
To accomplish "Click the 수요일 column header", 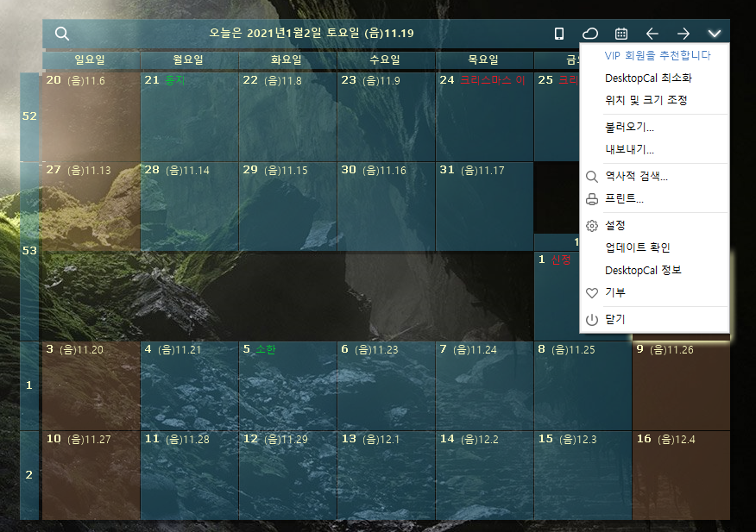I will click(386, 59).
